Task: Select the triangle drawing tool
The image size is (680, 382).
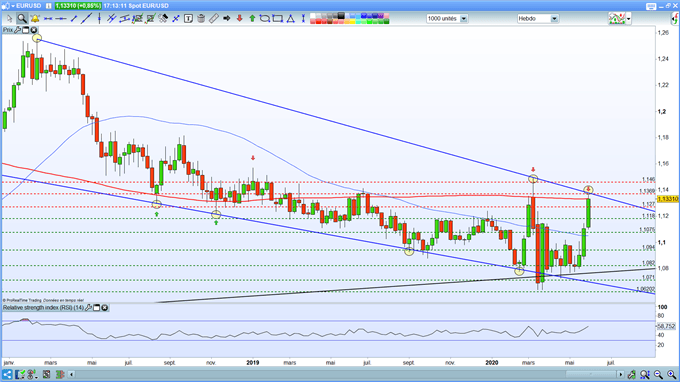Action: click(290, 19)
